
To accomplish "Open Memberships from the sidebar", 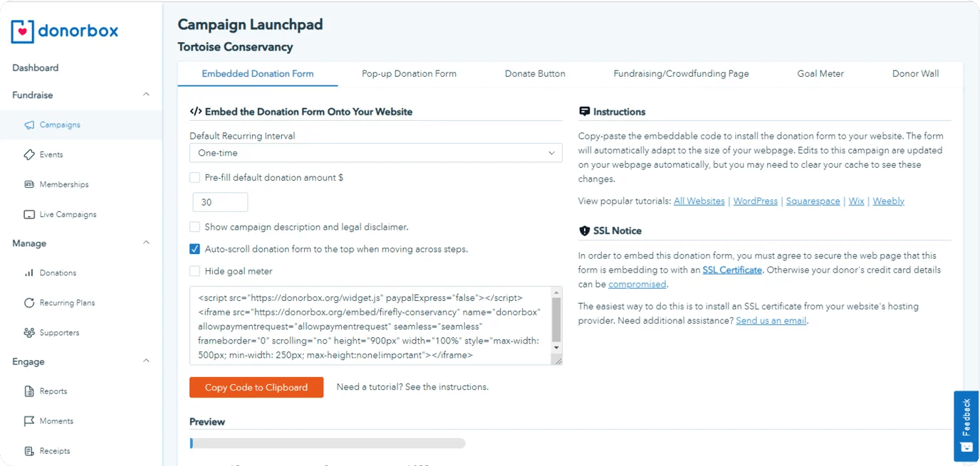I will pos(57,184).
